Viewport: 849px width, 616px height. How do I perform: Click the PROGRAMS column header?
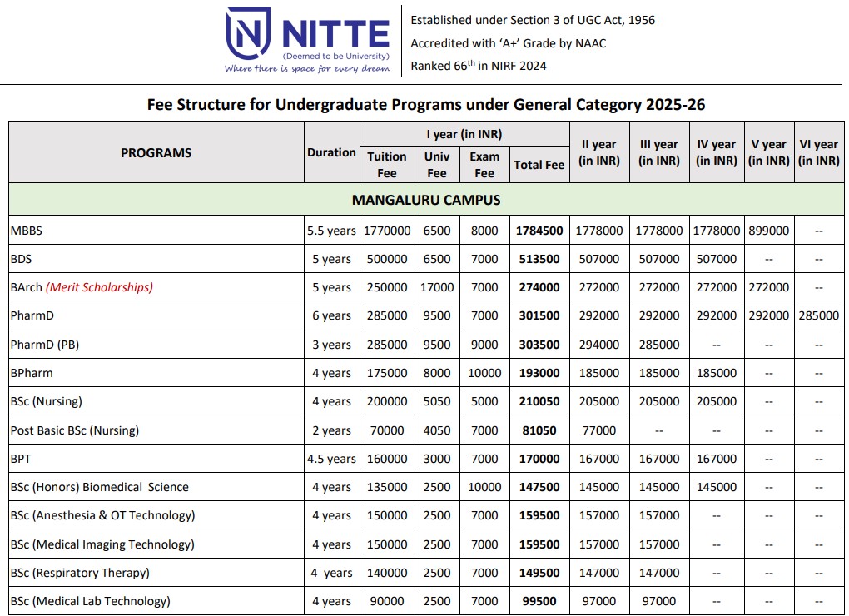click(x=156, y=152)
